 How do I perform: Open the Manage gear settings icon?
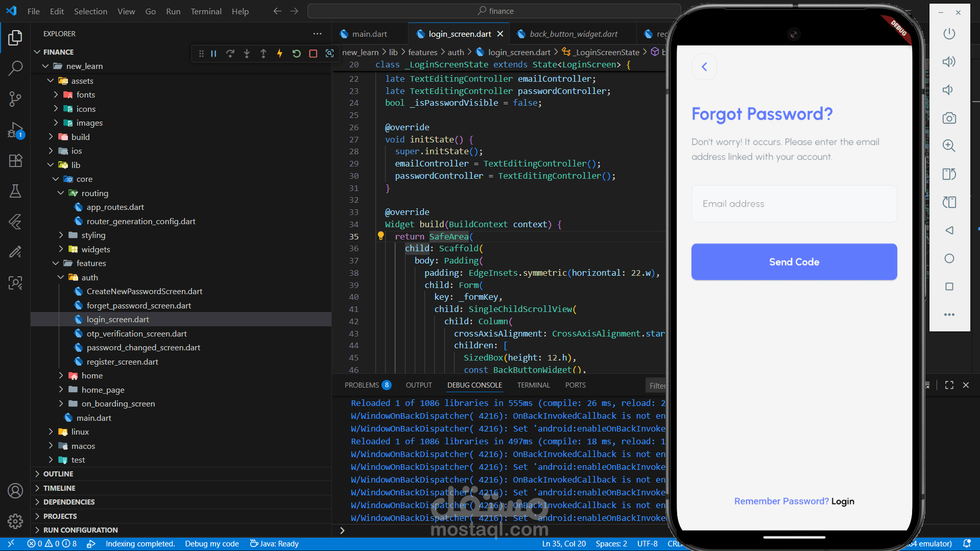15,521
